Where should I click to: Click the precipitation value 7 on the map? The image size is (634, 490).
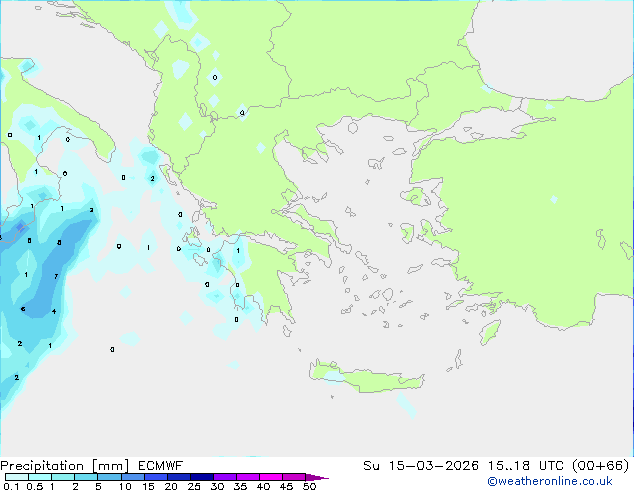point(56,277)
